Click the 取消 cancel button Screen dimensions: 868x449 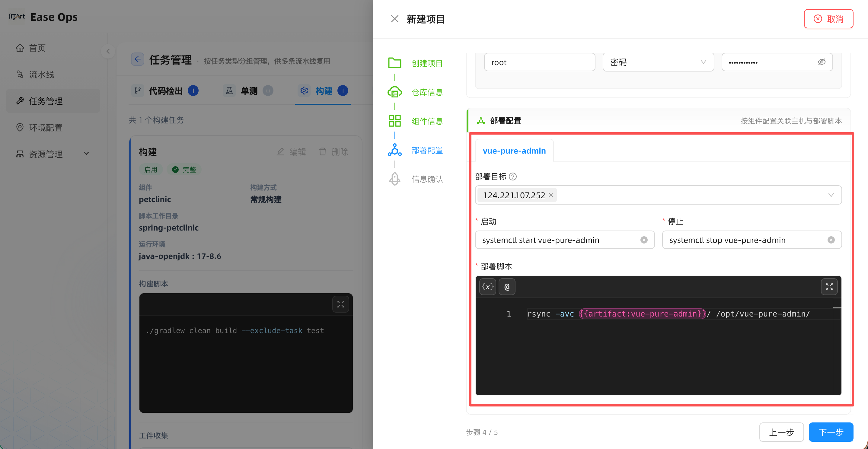click(x=828, y=19)
